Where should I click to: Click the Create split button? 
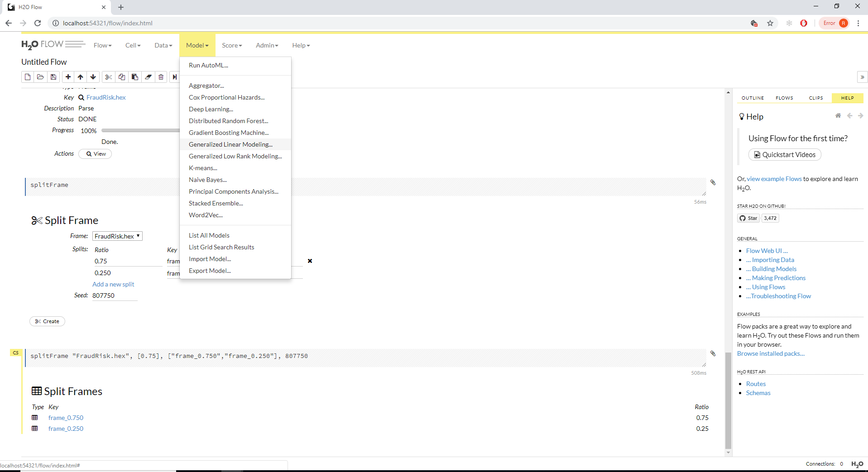tap(48, 321)
